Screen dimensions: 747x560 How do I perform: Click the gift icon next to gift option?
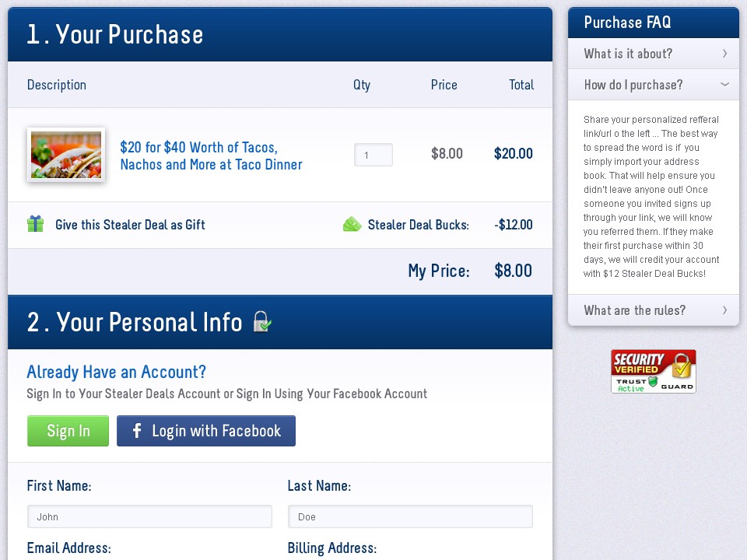click(35, 224)
